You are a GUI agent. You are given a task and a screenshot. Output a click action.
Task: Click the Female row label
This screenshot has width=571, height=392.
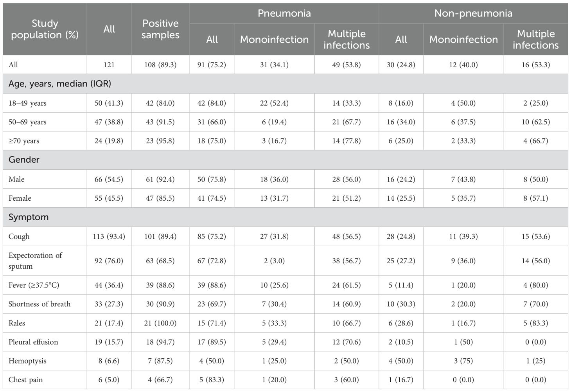[20, 198]
